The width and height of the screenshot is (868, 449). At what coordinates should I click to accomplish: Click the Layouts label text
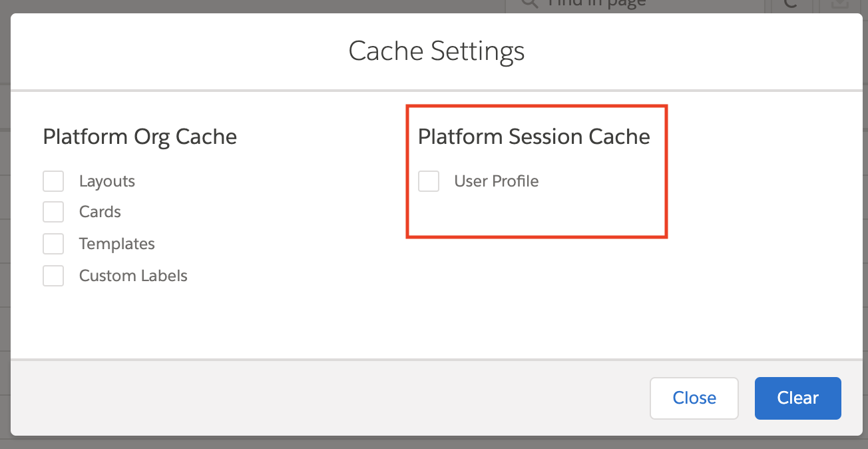(x=107, y=181)
